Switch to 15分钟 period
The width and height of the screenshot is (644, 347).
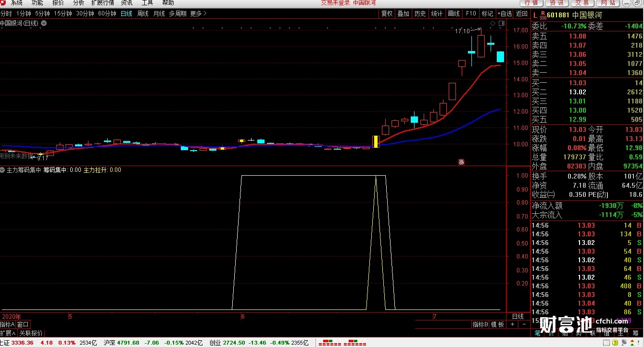(x=63, y=13)
